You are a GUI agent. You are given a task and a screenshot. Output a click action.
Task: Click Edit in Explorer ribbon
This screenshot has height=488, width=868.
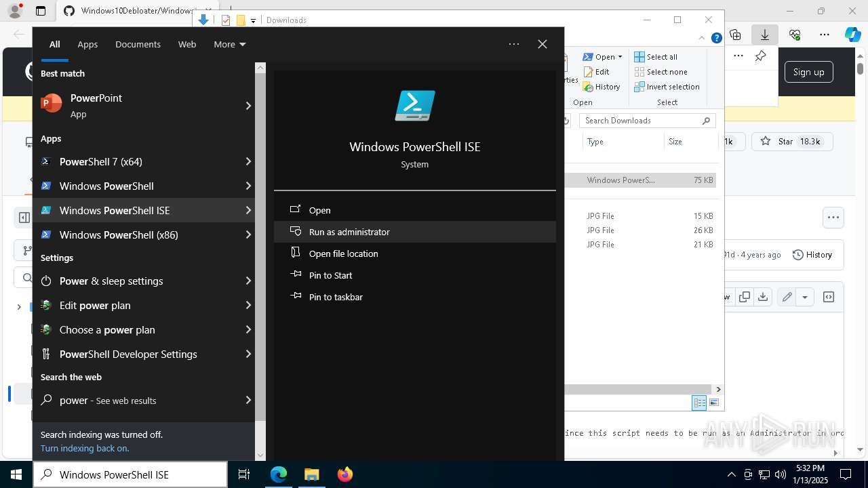pyautogui.click(x=596, y=72)
